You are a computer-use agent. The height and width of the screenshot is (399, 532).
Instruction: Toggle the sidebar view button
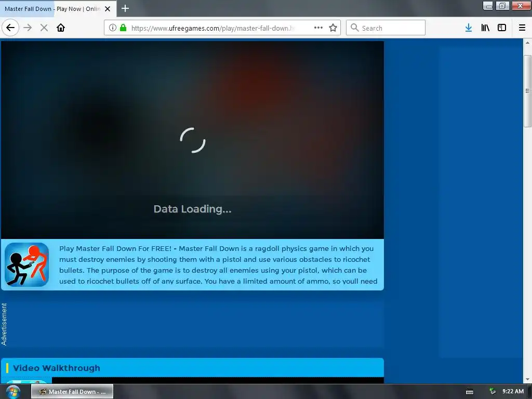(502, 28)
